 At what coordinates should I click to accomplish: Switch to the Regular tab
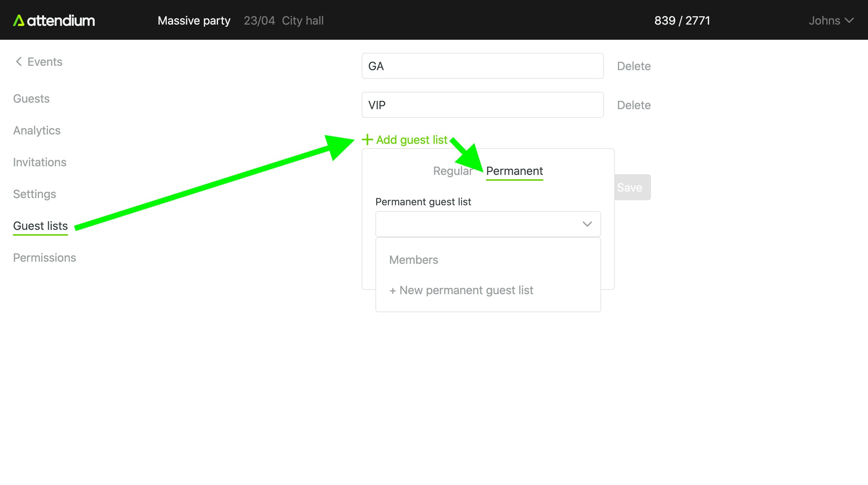click(x=452, y=171)
